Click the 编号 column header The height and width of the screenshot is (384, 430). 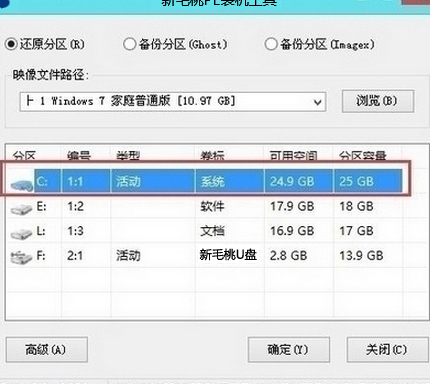pyautogui.click(x=79, y=156)
